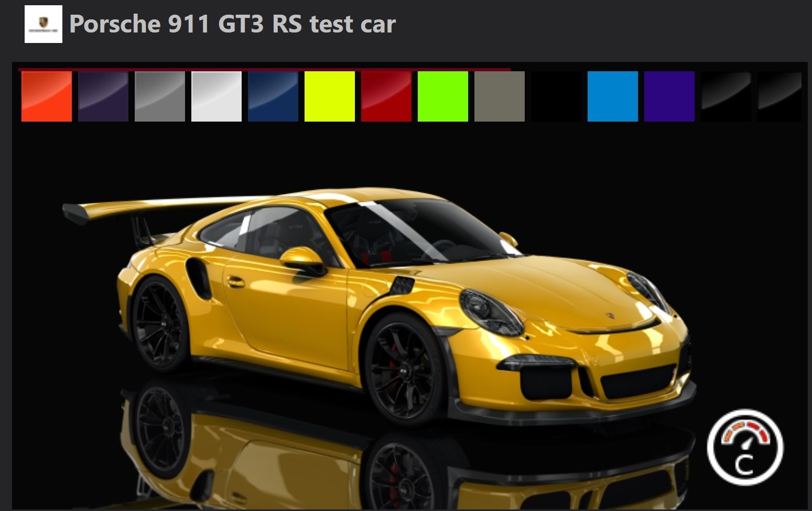Pick the indigo violet paint swatch
The height and width of the screenshot is (511, 812).
pyautogui.click(x=669, y=96)
